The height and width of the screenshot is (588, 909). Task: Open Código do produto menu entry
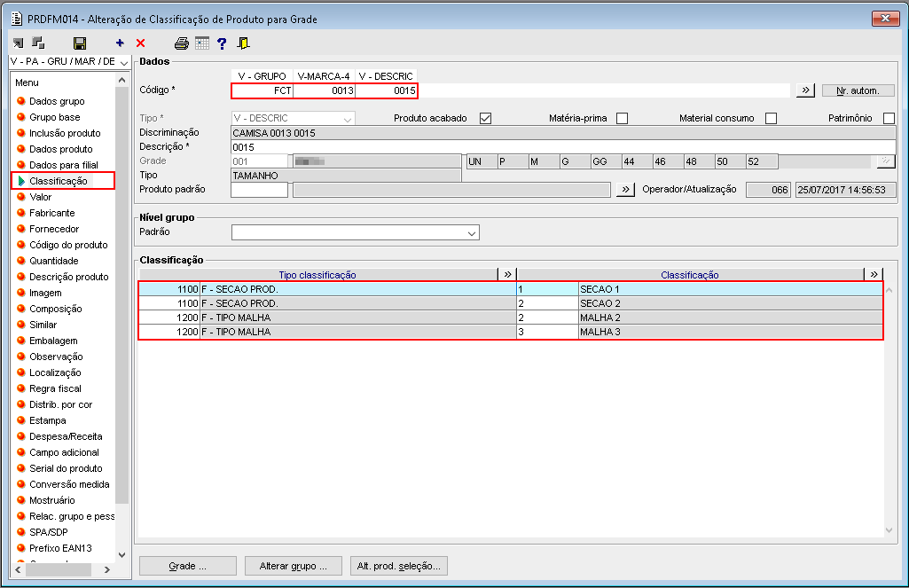coord(68,245)
